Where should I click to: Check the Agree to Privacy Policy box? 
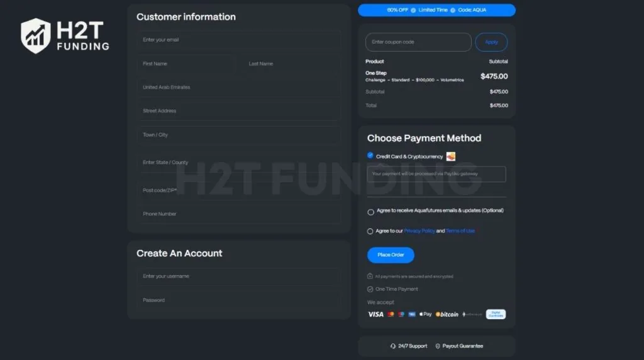(x=370, y=232)
